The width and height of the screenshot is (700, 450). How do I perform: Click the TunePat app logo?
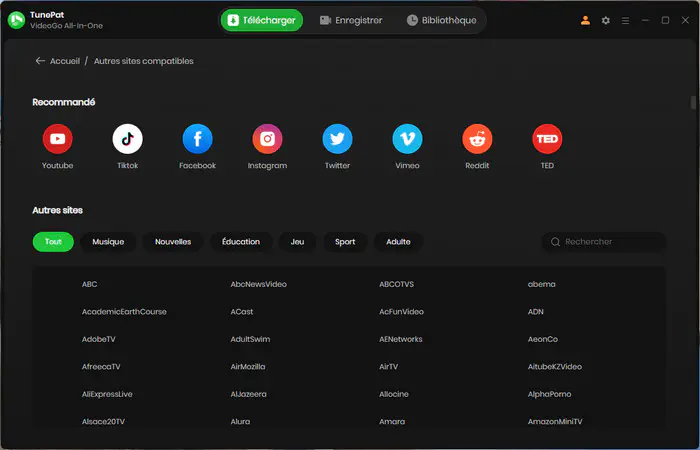pos(17,20)
